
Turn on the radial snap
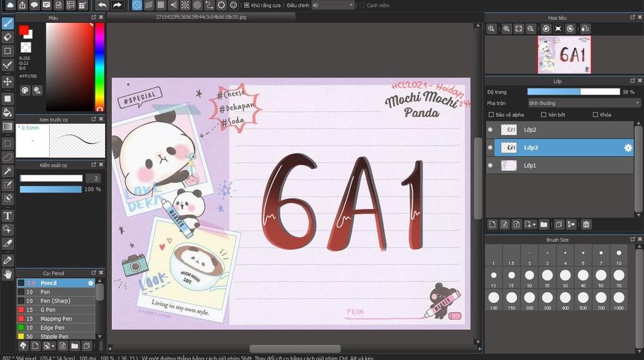pyautogui.click(x=186, y=5)
